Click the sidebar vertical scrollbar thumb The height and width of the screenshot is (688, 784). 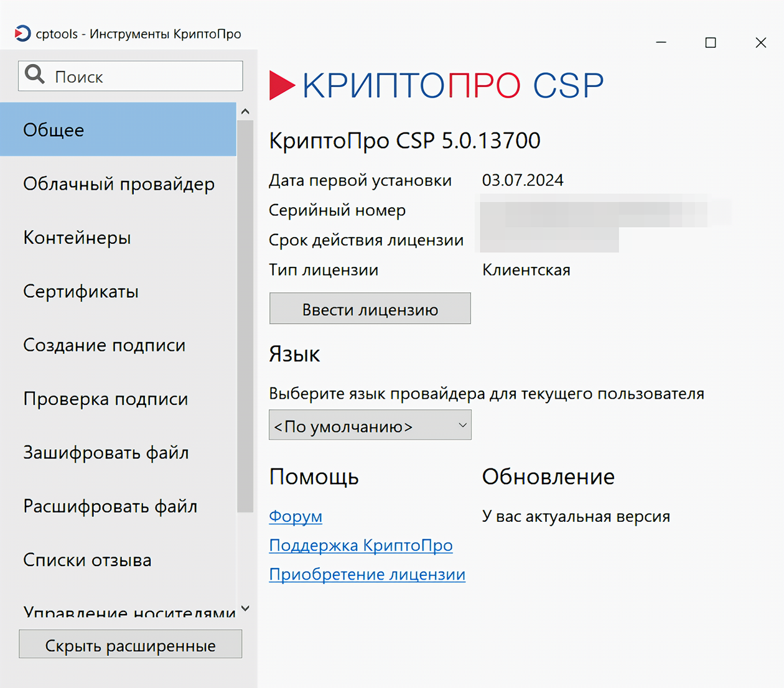[245, 316]
